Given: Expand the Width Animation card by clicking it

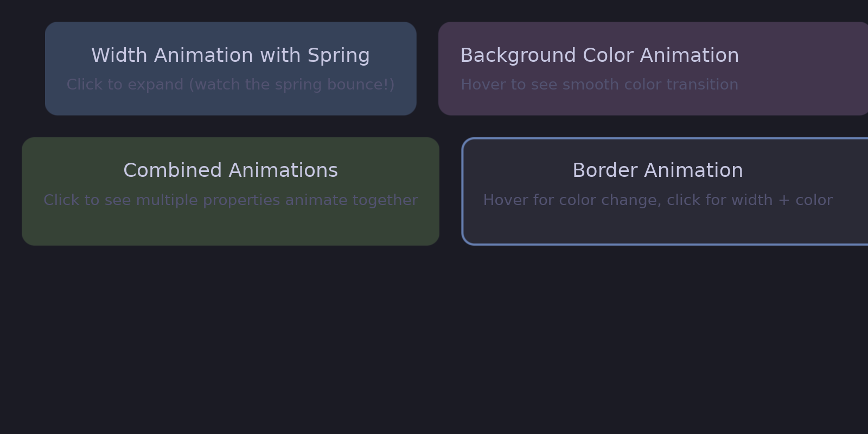Looking at the screenshot, I should click(x=231, y=68).
